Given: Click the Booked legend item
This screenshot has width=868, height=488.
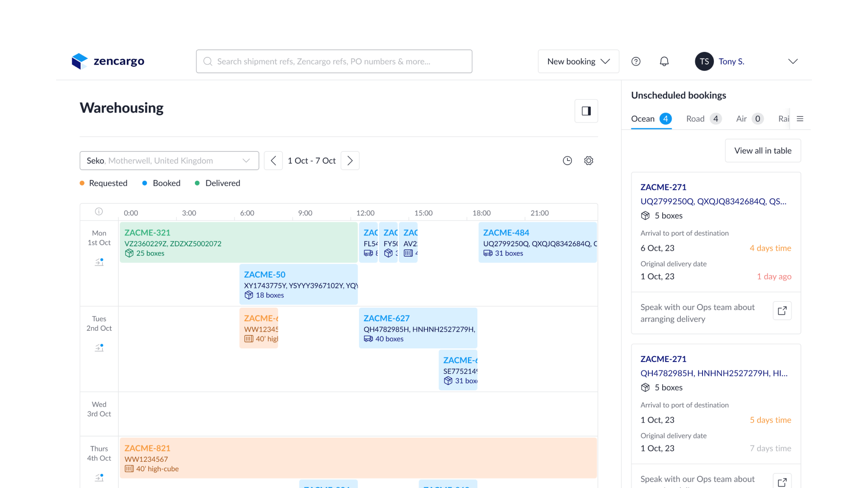Looking at the screenshot, I should click(161, 183).
